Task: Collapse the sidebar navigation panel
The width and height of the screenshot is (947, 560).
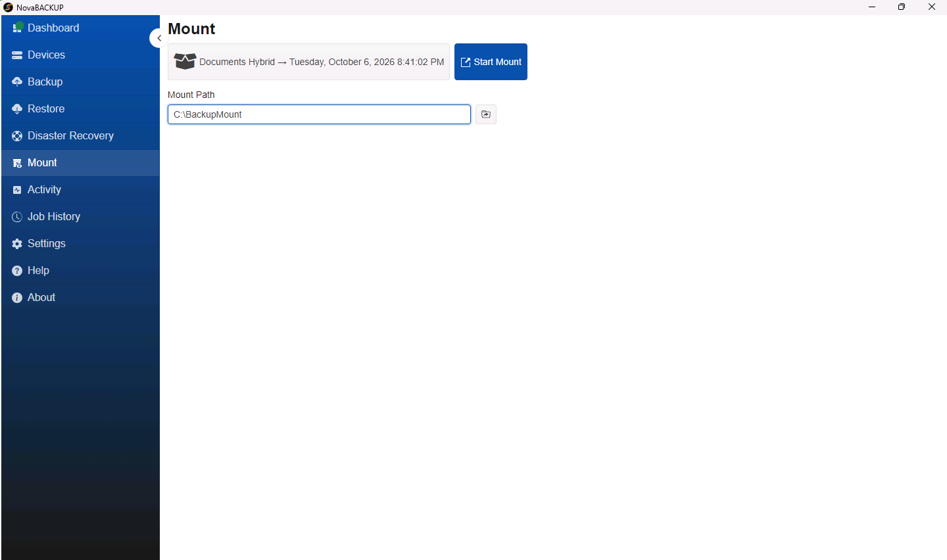Action: (158, 38)
